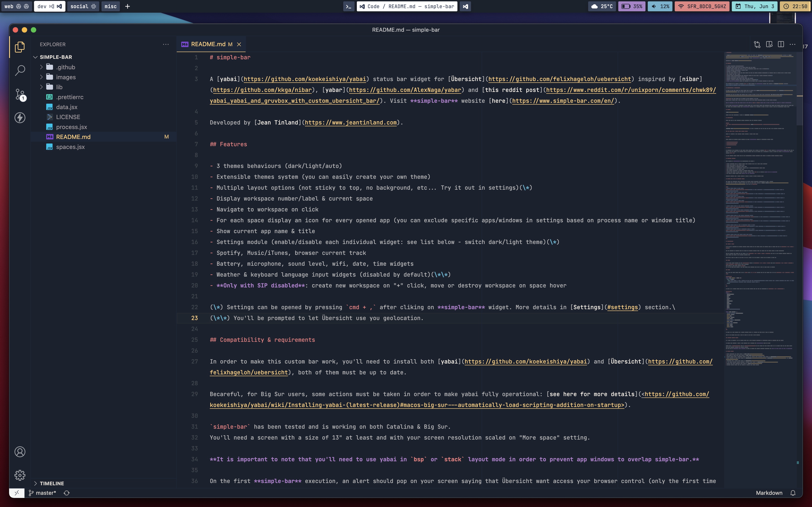Click the master* branch in status bar
Viewport: 812px width, 507px height.
click(x=43, y=493)
